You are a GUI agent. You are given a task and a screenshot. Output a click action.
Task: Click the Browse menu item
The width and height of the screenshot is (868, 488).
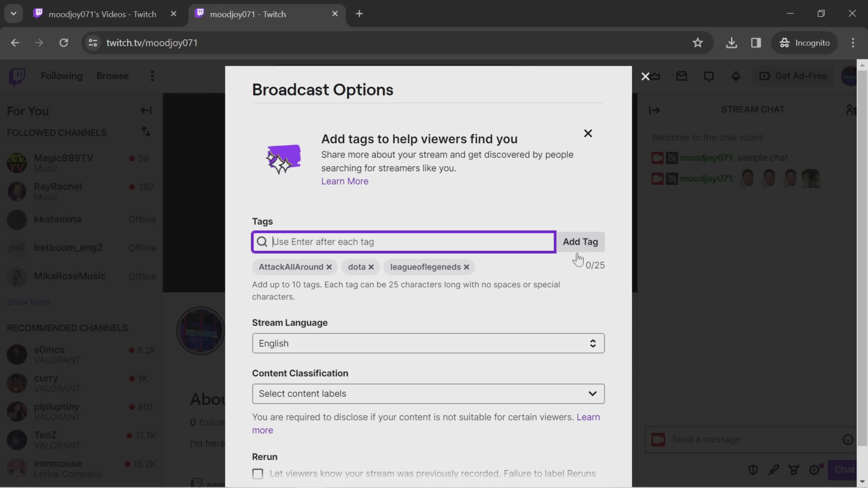point(113,76)
